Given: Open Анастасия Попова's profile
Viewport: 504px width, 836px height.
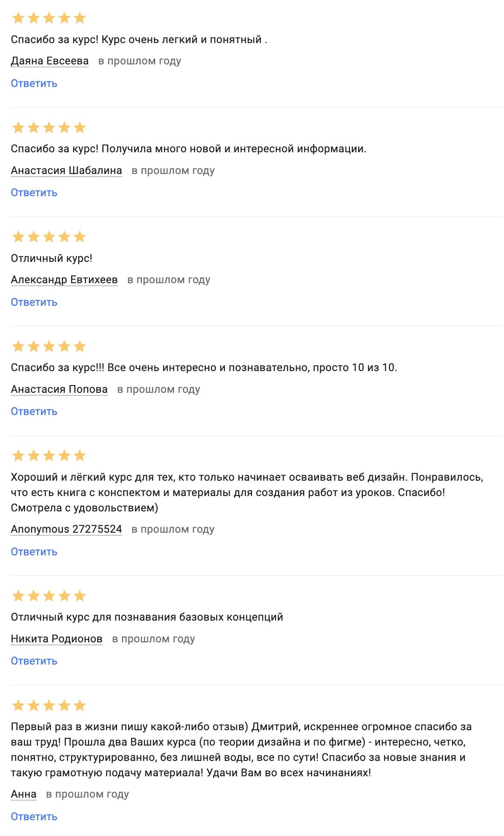Looking at the screenshot, I should 59,389.
